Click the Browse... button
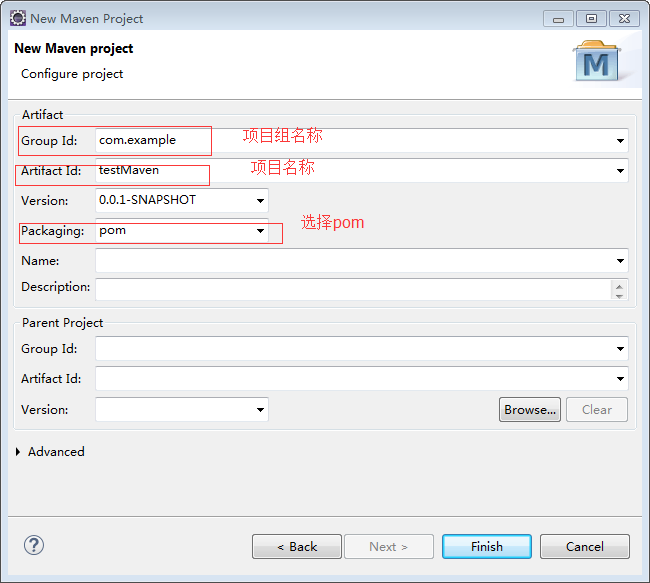 pyautogui.click(x=530, y=410)
